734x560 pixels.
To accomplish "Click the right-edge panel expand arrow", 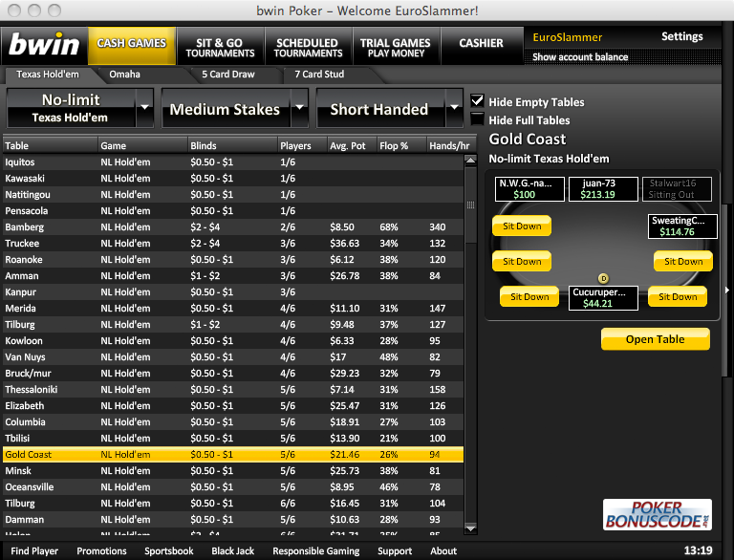I will (x=727, y=291).
